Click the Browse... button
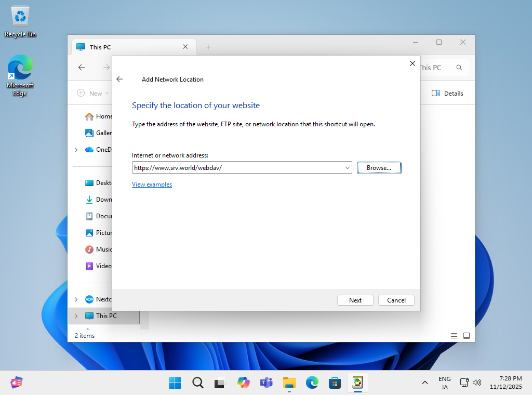The height and width of the screenshot is (395, 532). pos(379,168)
